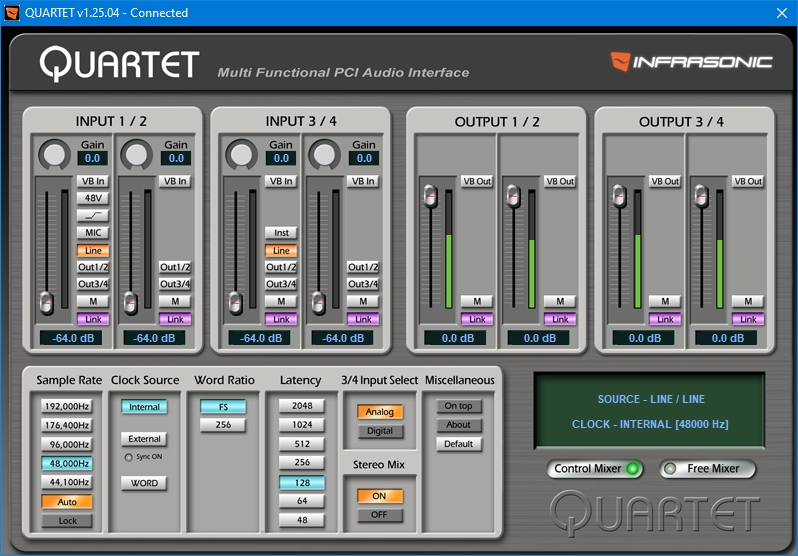Turn the Input 1 gain knob
Viewport: 798px width, 556px height.
[x=54, y=154]
